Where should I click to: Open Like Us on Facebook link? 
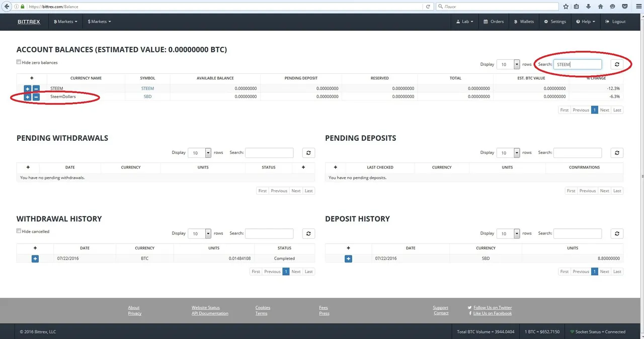point(493,313)
